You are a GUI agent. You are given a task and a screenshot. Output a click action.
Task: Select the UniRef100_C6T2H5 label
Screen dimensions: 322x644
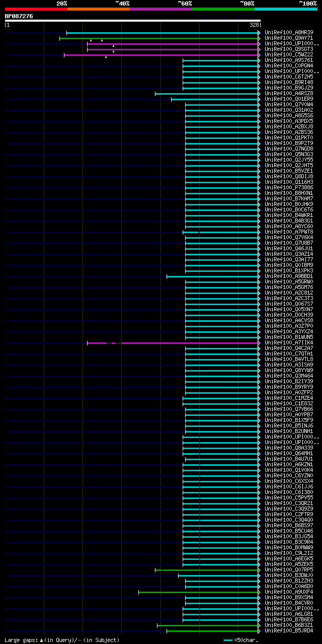click(289, 77)
